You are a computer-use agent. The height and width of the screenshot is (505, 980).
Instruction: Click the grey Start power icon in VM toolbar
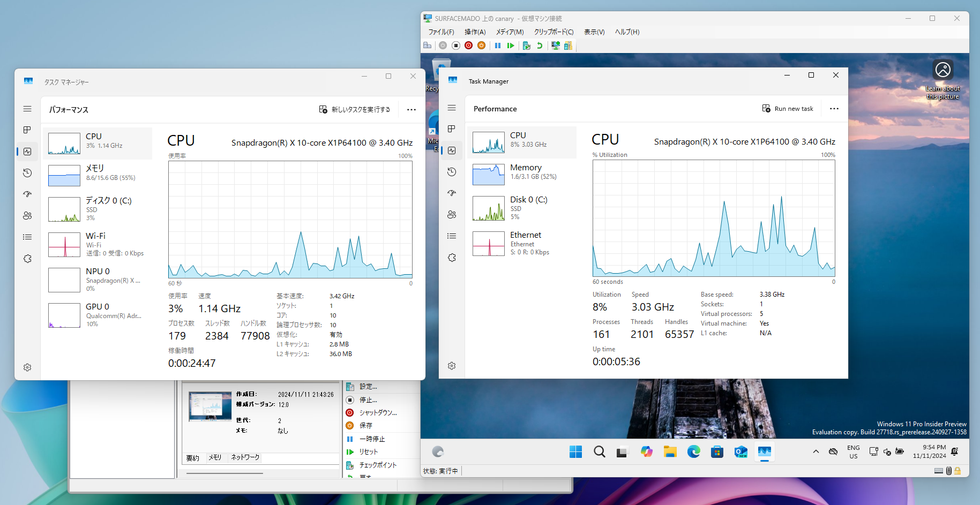(x=443, y=46)
